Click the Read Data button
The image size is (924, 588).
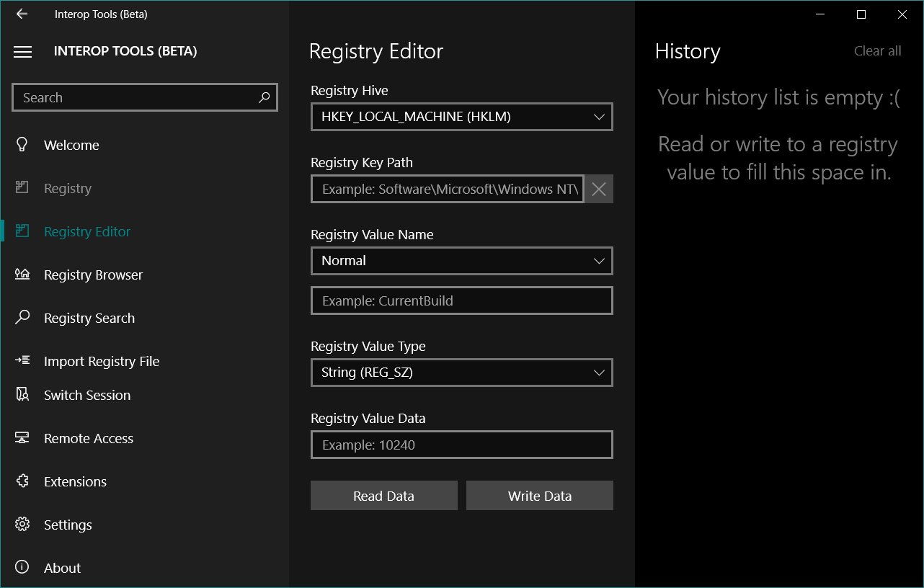384,496
